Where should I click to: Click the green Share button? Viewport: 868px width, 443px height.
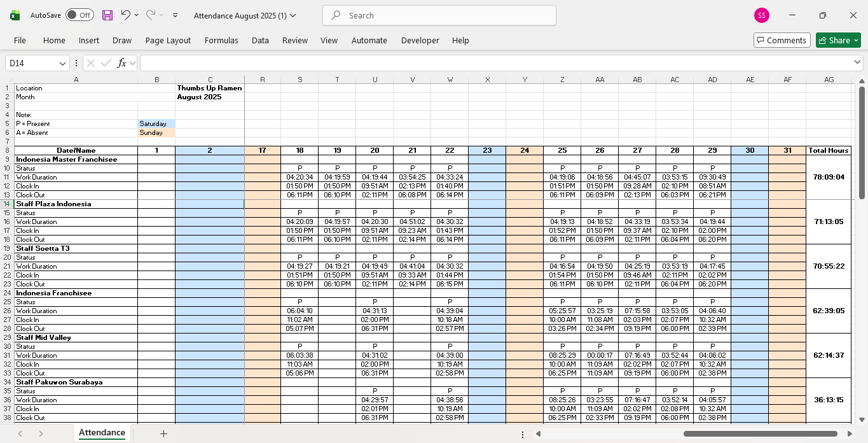(837, 40)
